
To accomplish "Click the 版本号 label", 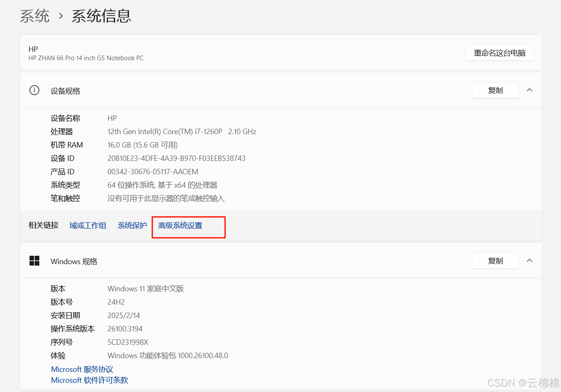I will (x=61, y=302).
